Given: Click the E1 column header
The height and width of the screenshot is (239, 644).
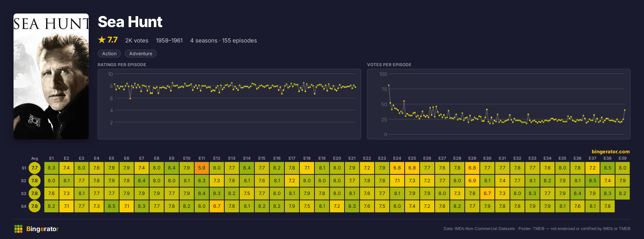Looking at the screenshot, I should point(51,158).
